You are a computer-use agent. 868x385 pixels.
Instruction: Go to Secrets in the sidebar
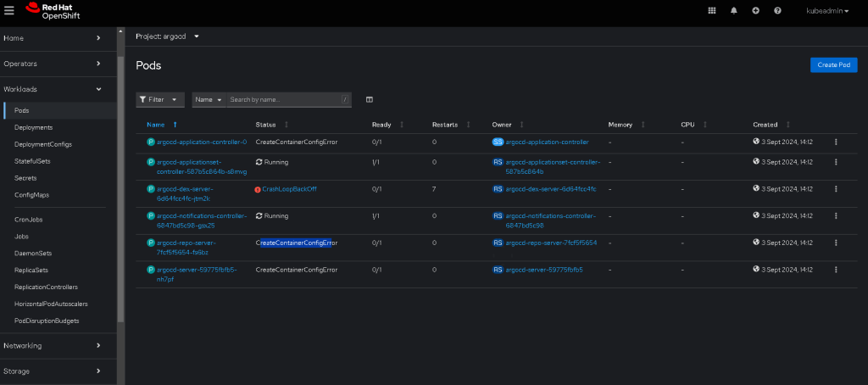point(25,178)
